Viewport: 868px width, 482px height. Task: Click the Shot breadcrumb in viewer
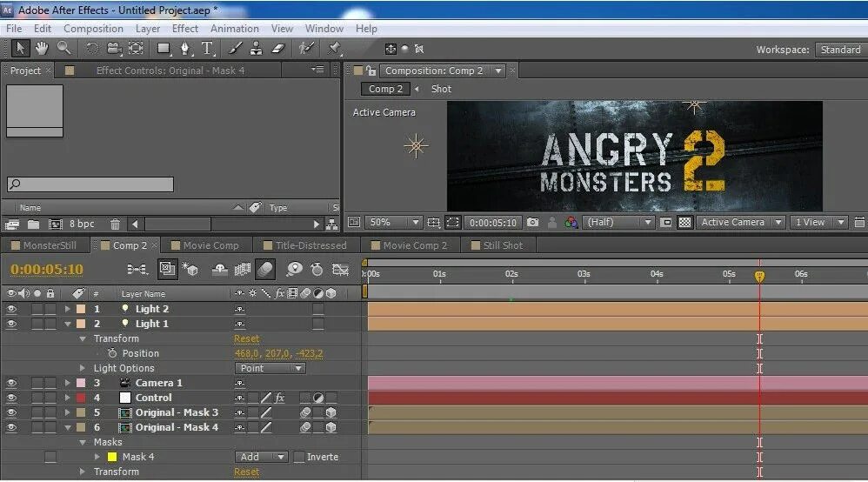[x=441, y=89]
